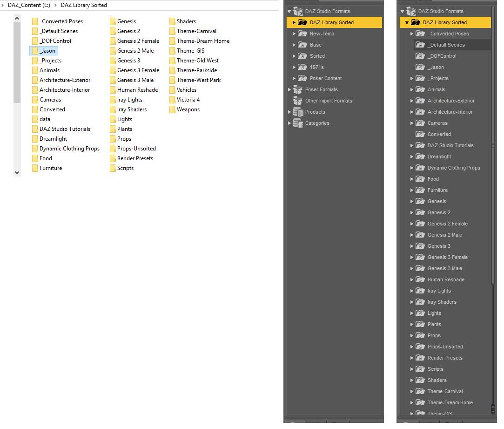Click the breadcrumb chevron after DAZ_Content (E:)
The height and width of the screenshot is (429, 504).
tap(55, 5)
